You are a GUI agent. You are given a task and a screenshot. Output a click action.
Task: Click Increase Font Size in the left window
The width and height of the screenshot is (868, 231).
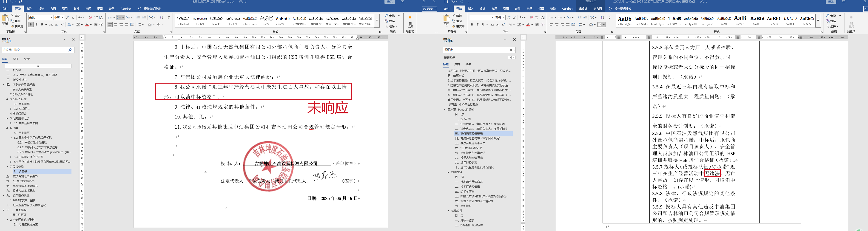(x=68, y=17)
